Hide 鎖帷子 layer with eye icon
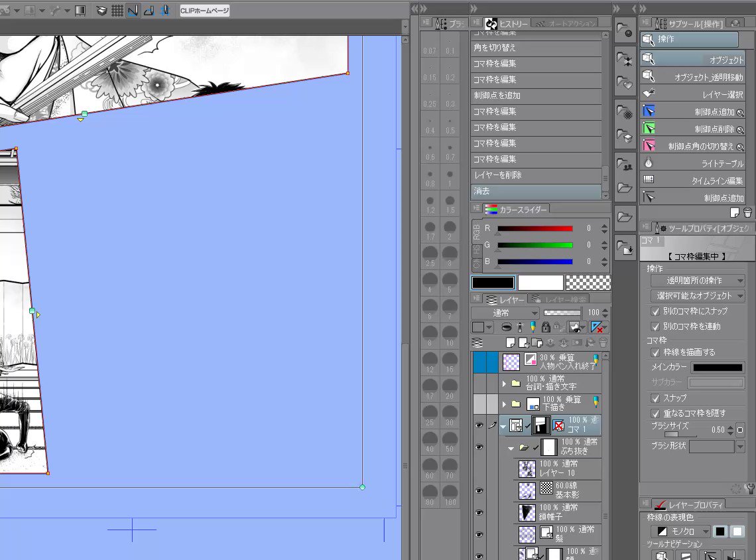Screen dimensions: 756x560 click(x=479, y=512)
